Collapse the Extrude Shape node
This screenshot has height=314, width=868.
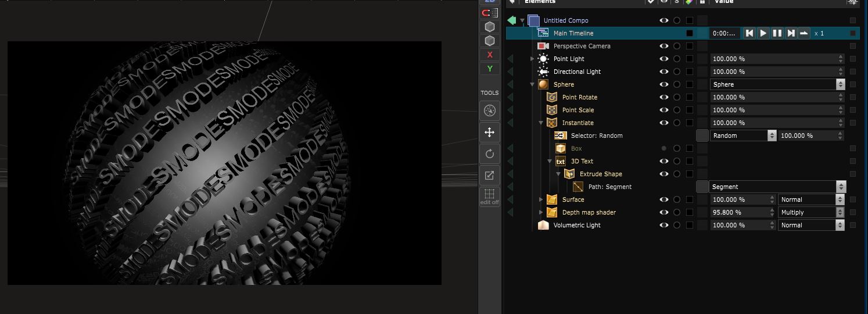[x=558, y=174]
